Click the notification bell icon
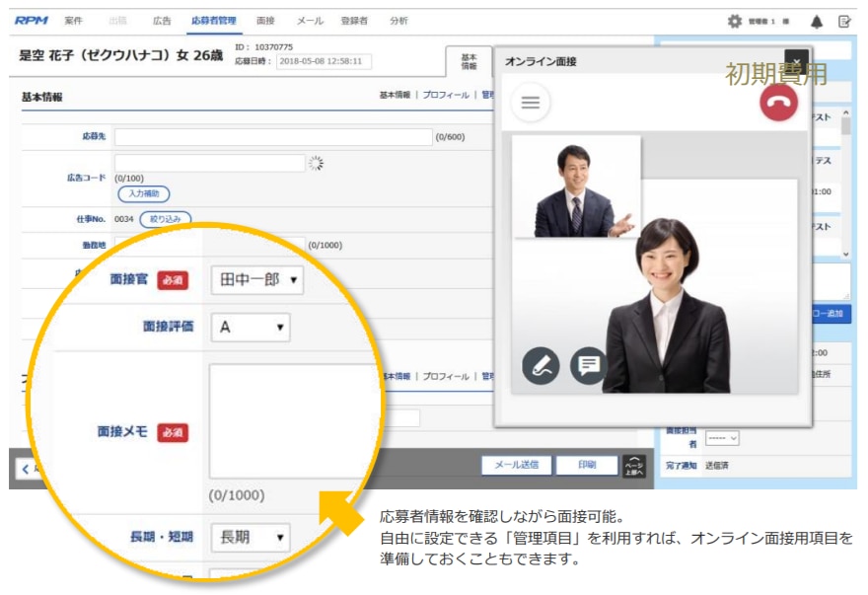The height and width of the screenshot is (595, 868). (817, 21)
